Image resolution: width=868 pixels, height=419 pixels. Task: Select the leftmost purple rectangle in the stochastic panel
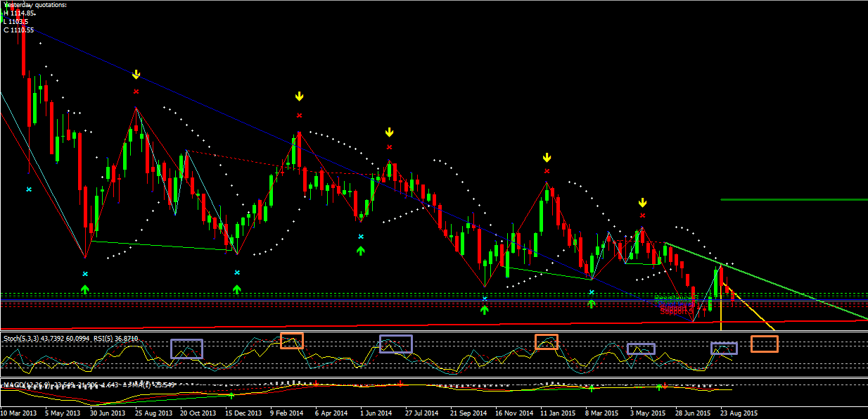[186, 349]
